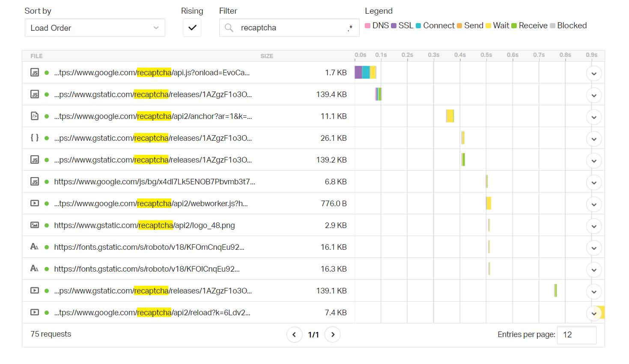Open the Sort by Load Order dropdown
This screenshot has height=364, width=629.
pos(95,28)
